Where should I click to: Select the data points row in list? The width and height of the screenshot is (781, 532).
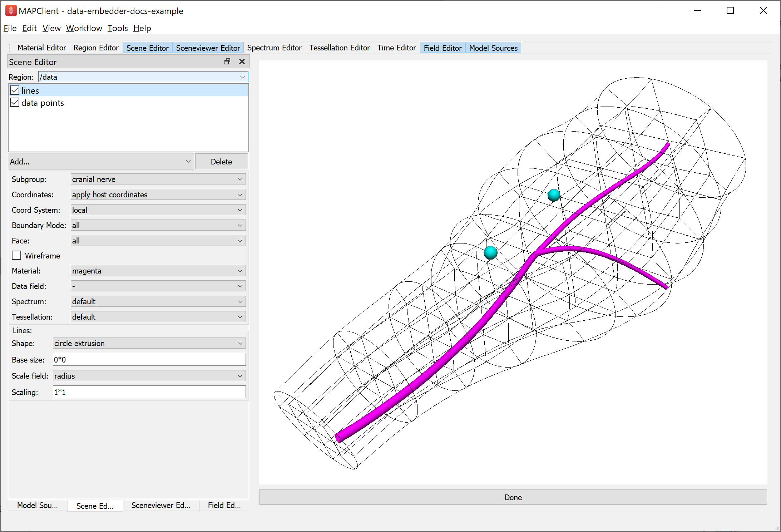[129, 103]
